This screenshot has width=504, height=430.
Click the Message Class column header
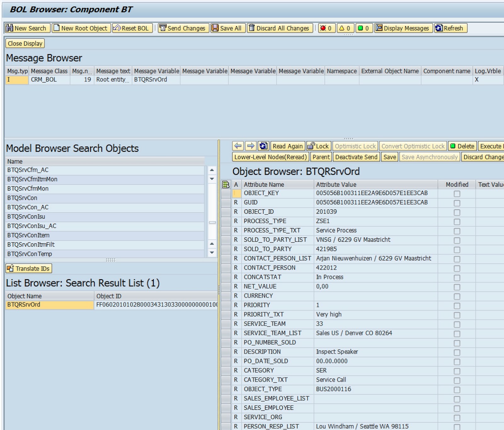point(49,71)
